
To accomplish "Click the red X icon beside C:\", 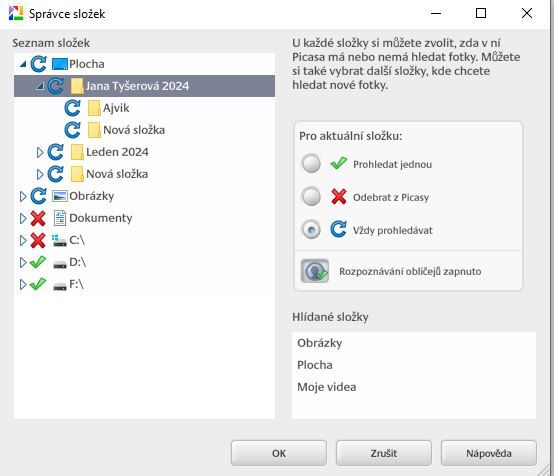I will click(38, 240).
